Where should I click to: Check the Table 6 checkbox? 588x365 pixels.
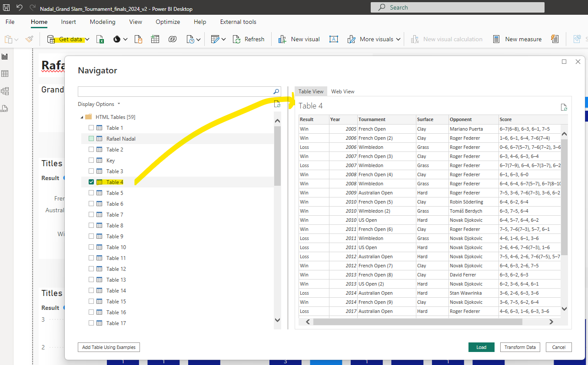(91, 204)
